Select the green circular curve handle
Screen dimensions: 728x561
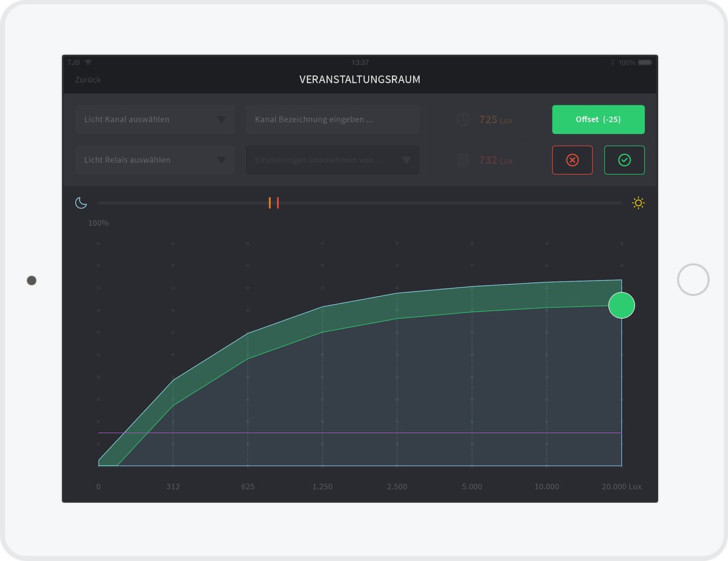621,305
